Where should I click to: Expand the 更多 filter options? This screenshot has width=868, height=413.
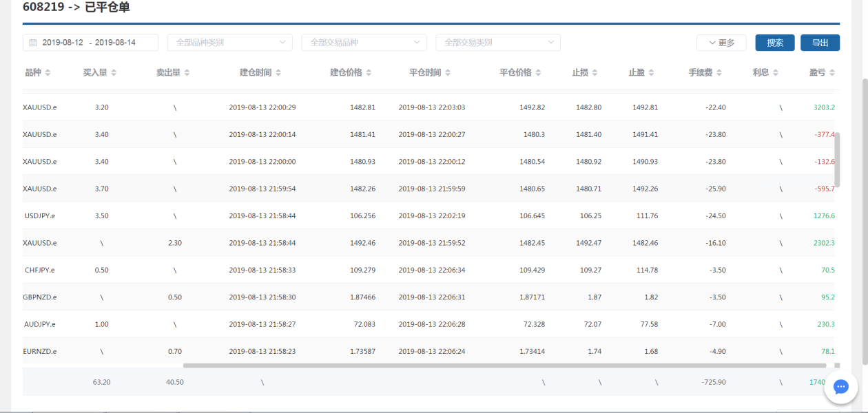pos(721,43)
